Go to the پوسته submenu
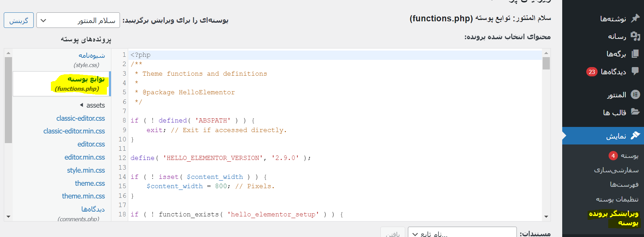 pyautogui.click(x=630, y=156)
